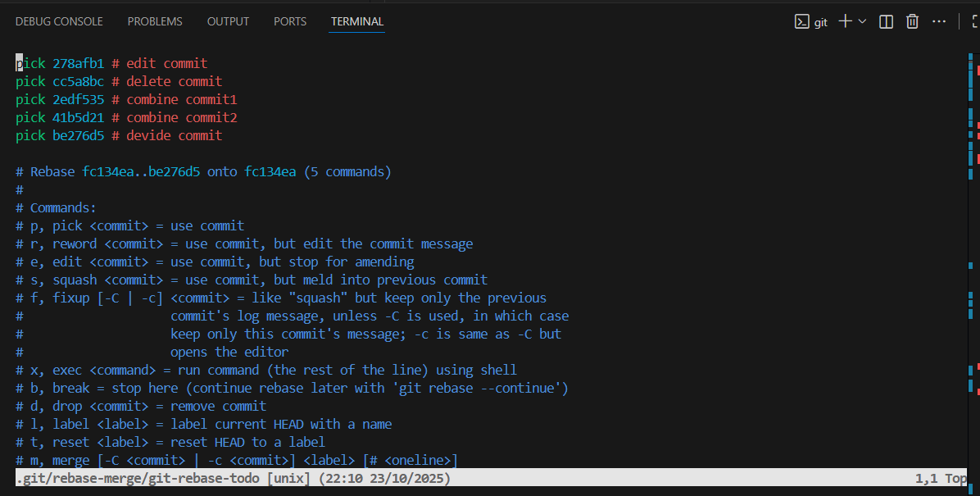Click the 'l, label <label>' help line
The width and height of the screenshot is (980, 496).
click(204, 425)
